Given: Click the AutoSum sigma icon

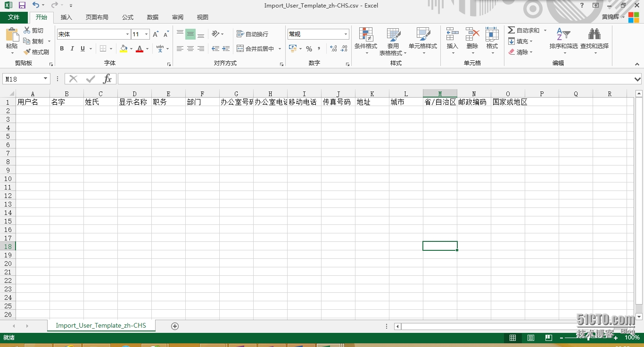Looking at the screenshot, I should click(512, 30).
